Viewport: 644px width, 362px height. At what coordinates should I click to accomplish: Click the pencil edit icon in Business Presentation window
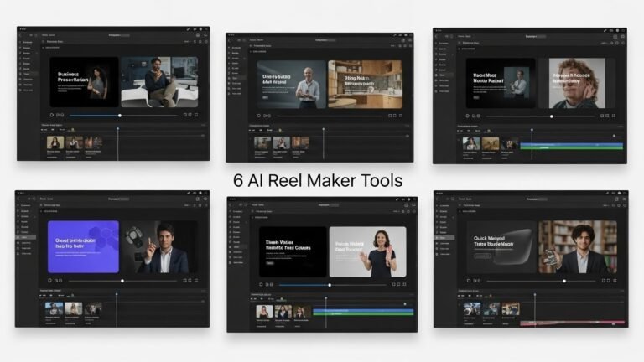[188, 29]
